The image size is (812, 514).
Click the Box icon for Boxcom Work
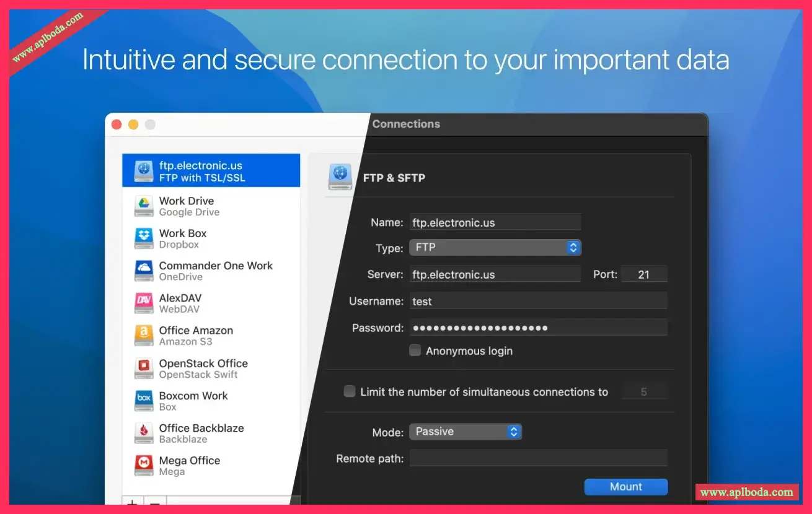pos(144,401)
